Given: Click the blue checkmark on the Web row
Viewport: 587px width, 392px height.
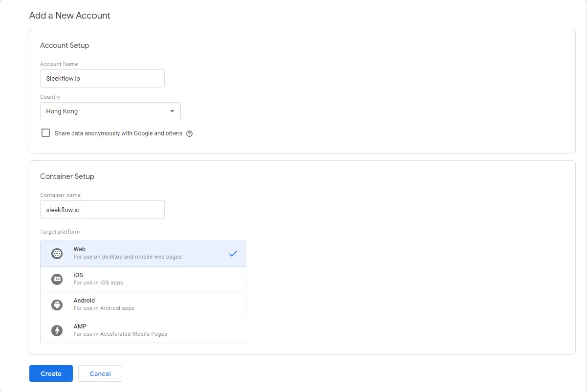Looking at the screenshot, I should [x=233, y=253].
